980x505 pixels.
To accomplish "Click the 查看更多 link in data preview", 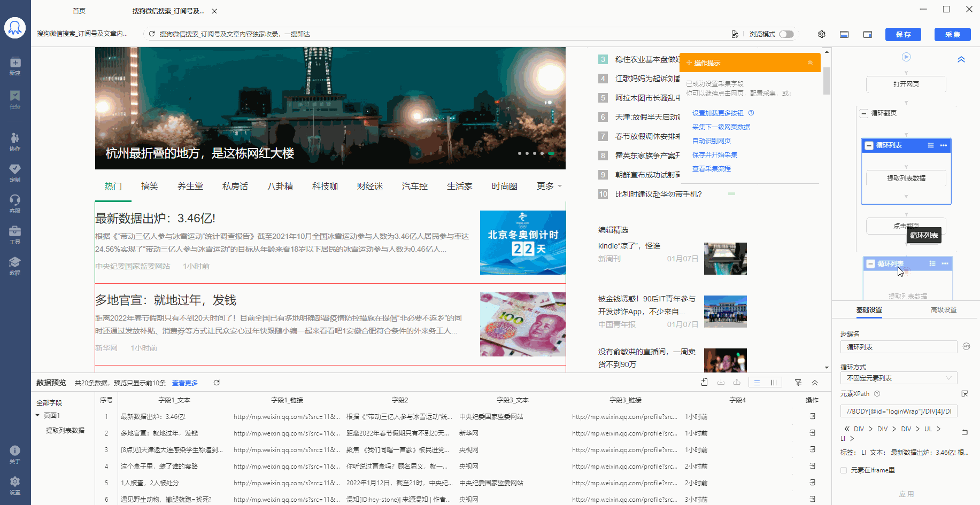I will tap(185, 383).
